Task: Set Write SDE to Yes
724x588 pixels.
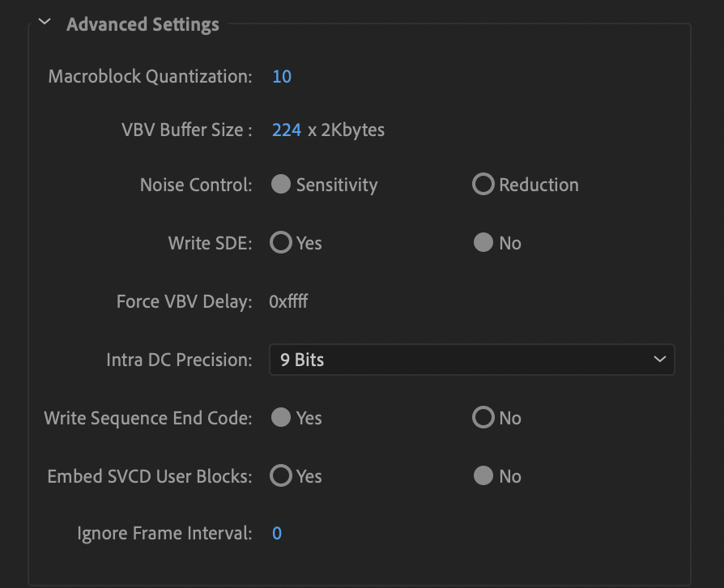Action: coord(281,242)
